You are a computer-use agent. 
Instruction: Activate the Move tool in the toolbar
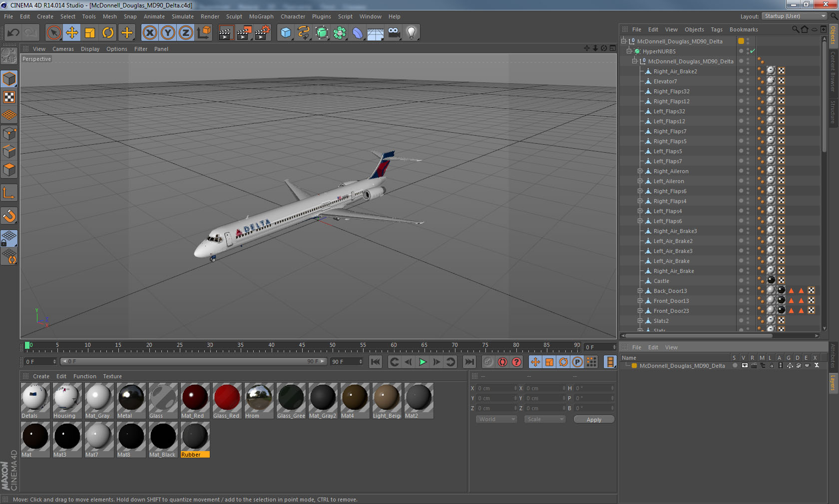click(72, 33)
